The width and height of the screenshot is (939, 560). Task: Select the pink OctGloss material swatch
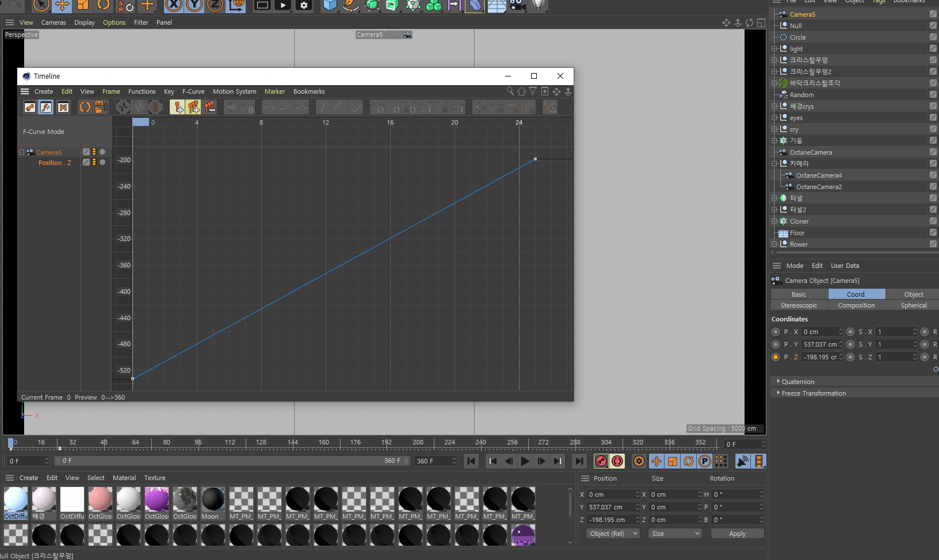pos(101,499)
